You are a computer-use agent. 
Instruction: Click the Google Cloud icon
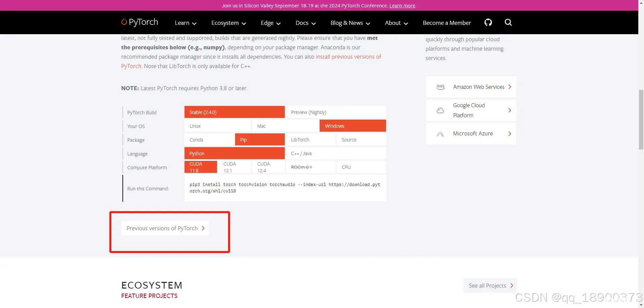pos(440,110)
